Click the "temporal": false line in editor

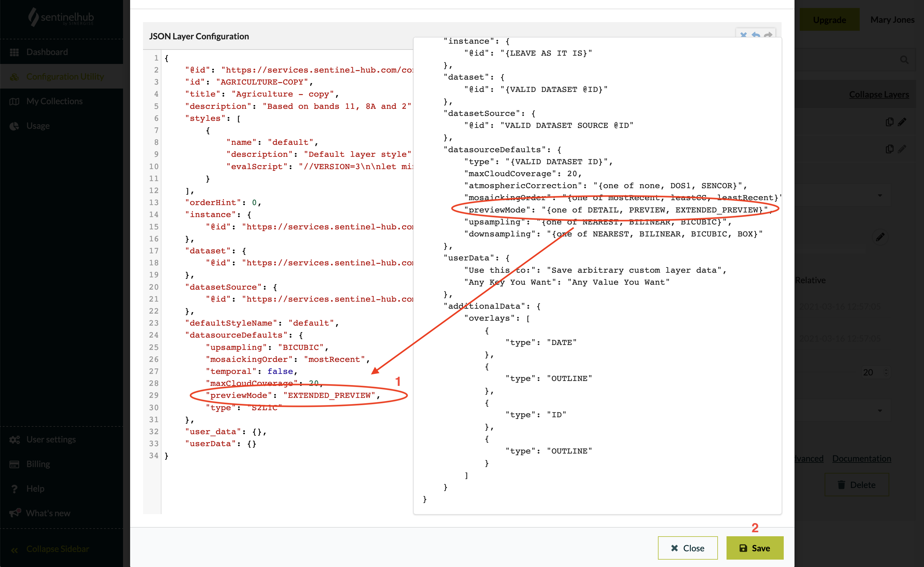click(x=252, y=371)
